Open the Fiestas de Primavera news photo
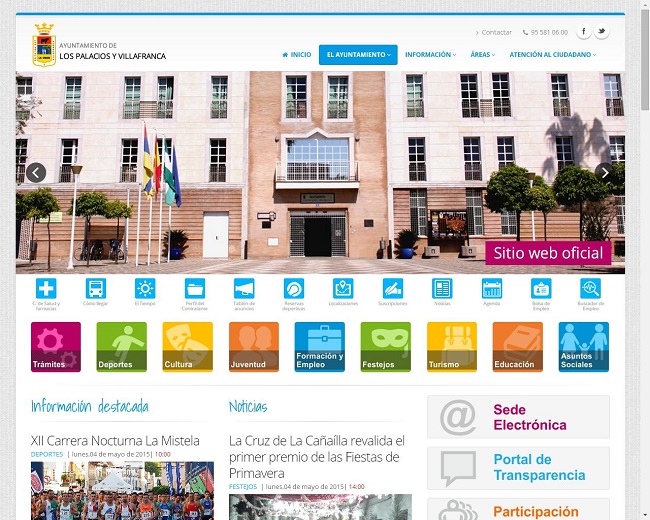The width and height of the screenshot is (650, 520). [320, 507]
